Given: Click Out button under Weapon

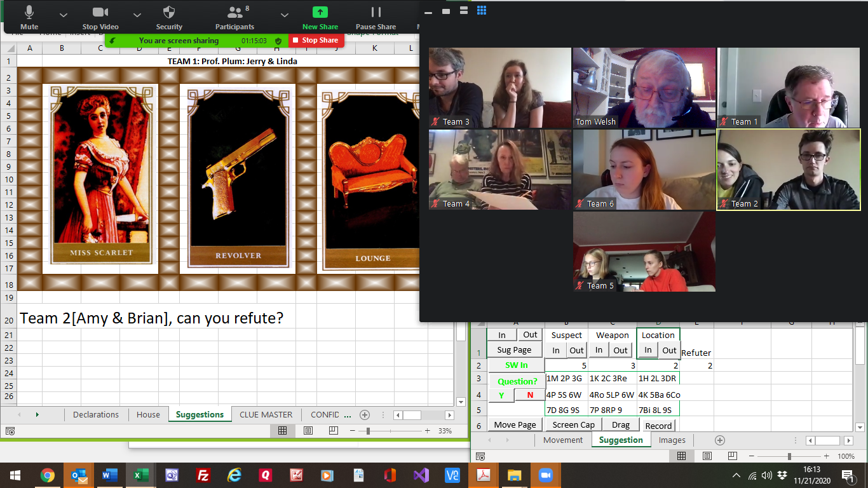Looking at the screenshot, I should (x=621, y=350).
